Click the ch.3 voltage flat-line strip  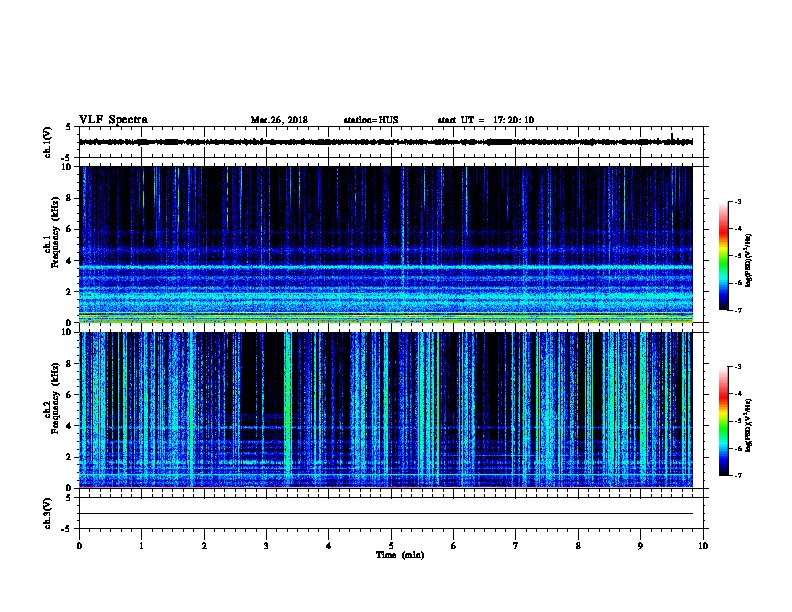(386, 513)
